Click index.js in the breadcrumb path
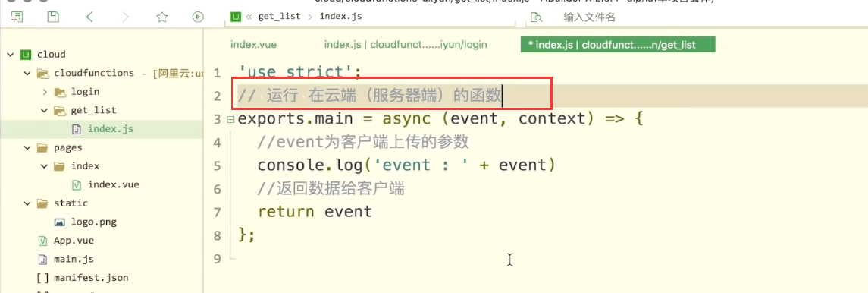The width and height of the screenshot is (868, 293). pos(341,16)
